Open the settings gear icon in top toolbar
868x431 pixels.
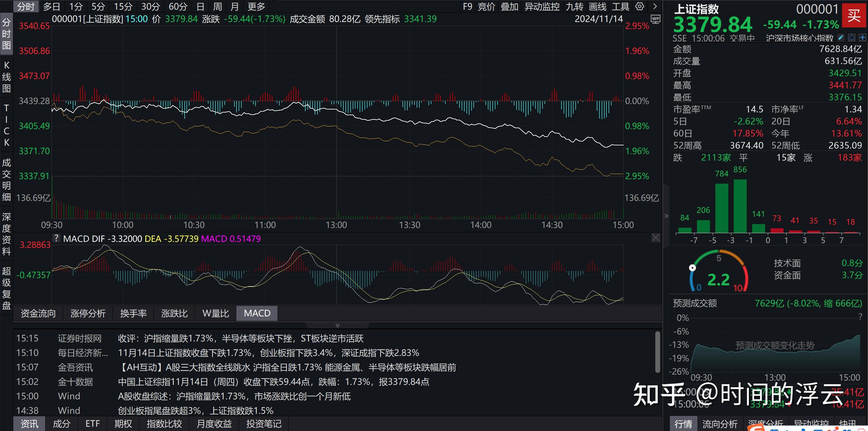[640, 6]
